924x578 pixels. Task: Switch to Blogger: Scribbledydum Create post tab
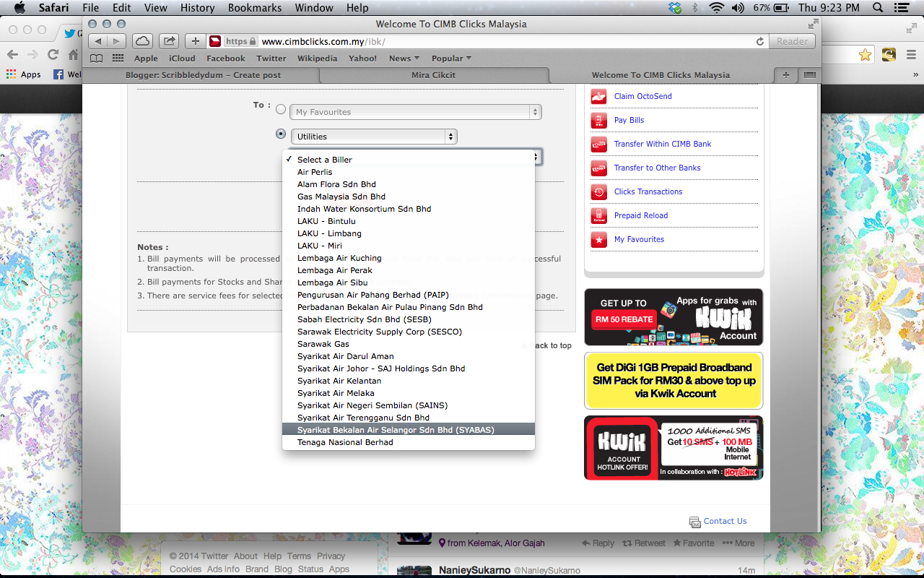(203, 75)
